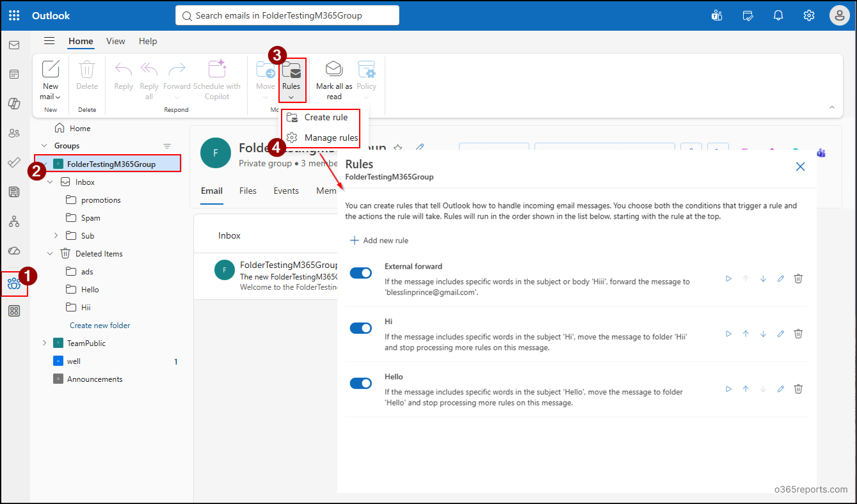Choose Create rule from menu

(x=321, y=117)
